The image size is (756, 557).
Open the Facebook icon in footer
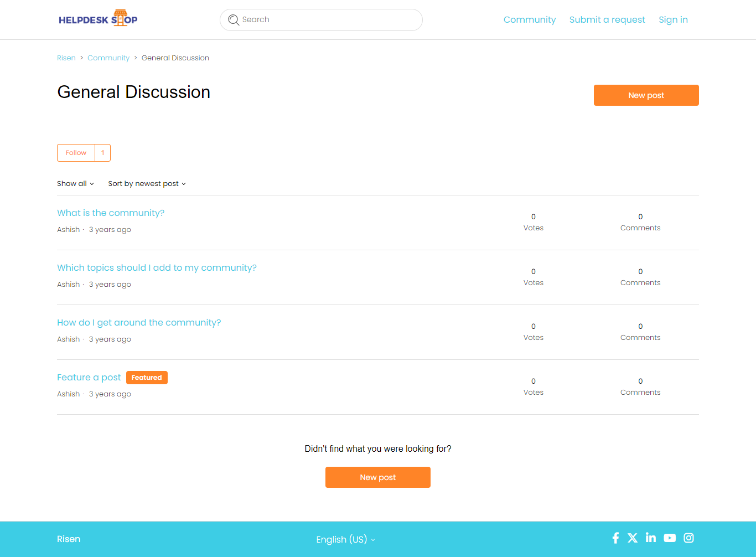[615, 538]
